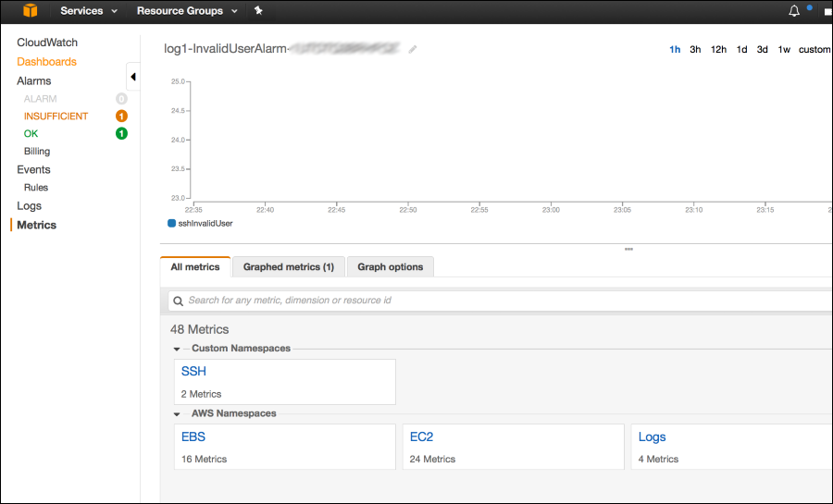833x504 pixels.
Task: Collapse the AWS Namespaces section
Action: [177, 414]
